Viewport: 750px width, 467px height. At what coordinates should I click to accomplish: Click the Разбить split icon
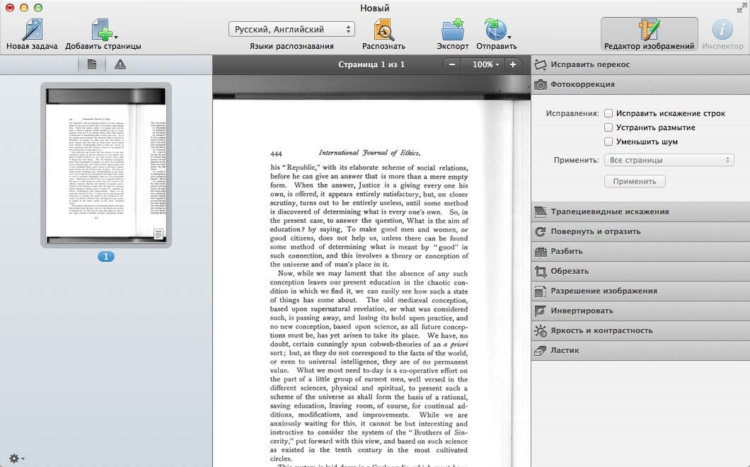(540, 251)
